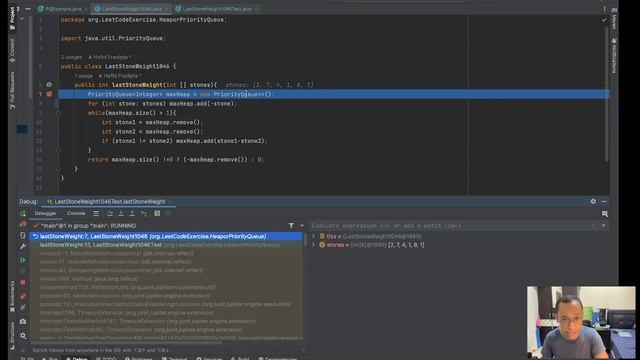Viewport: 640px width, 360px height.
Task: Click the green inspection checkmark in editor
Action: click(x=604, y=20)
